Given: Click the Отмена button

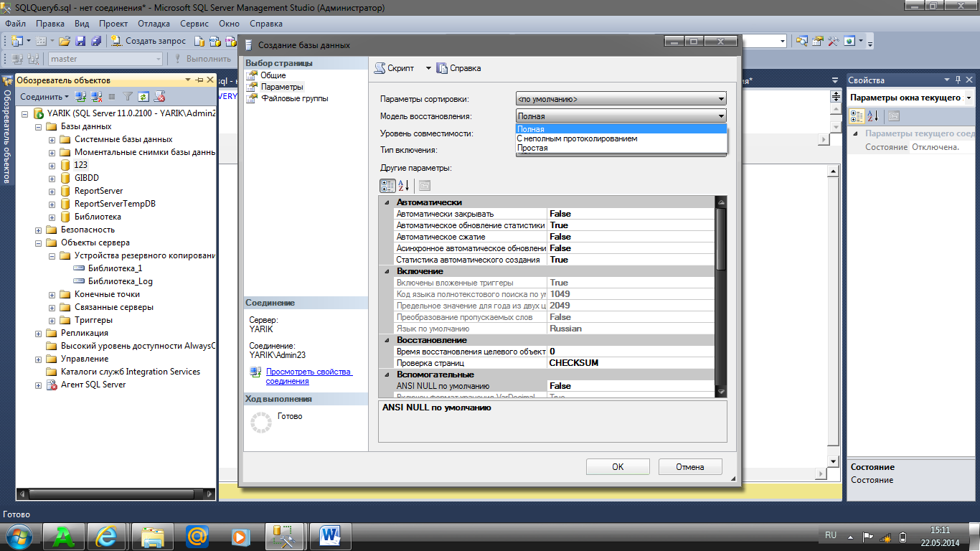Looking at the screenshot, I should (x=690, y=467).
